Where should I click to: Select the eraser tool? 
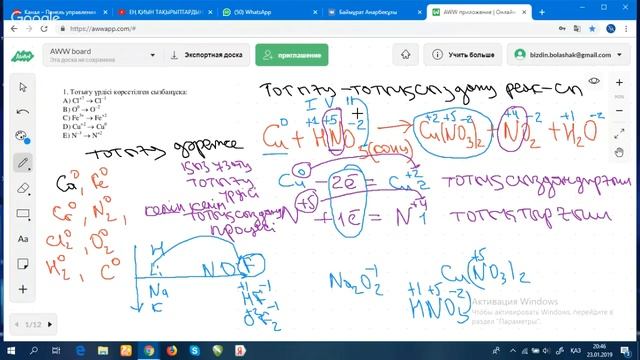click(23, 188)
